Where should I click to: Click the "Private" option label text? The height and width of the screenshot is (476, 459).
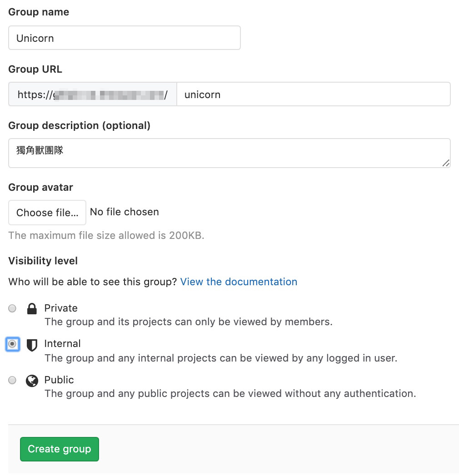(x=61, y=308)
